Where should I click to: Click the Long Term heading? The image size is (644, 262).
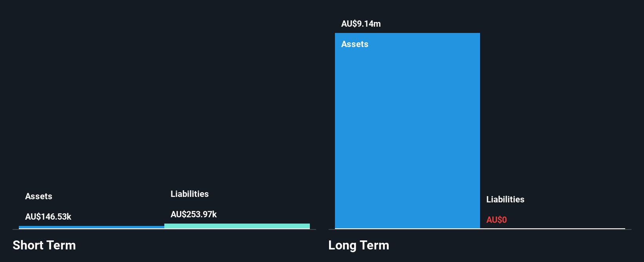click(x=358, y=245)
